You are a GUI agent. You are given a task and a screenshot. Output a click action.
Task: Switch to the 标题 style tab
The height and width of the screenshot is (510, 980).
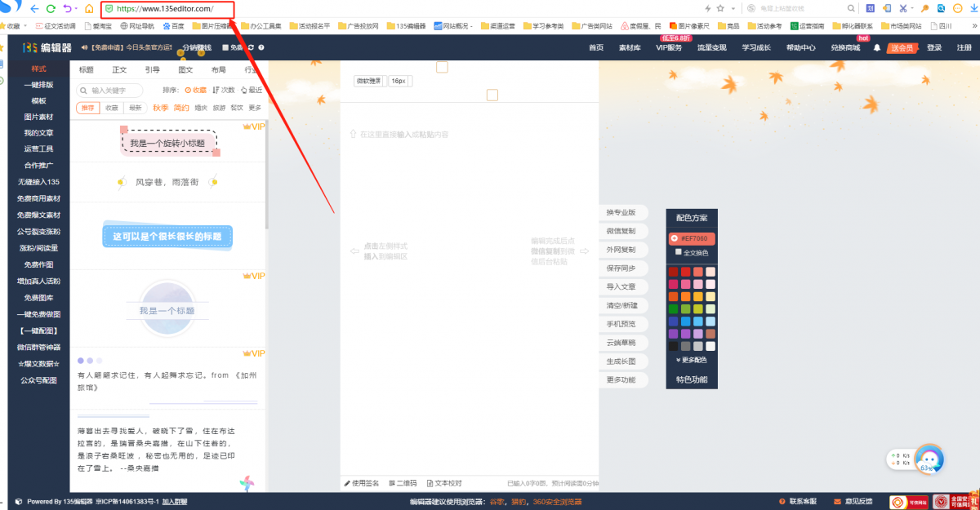(86, 70)
